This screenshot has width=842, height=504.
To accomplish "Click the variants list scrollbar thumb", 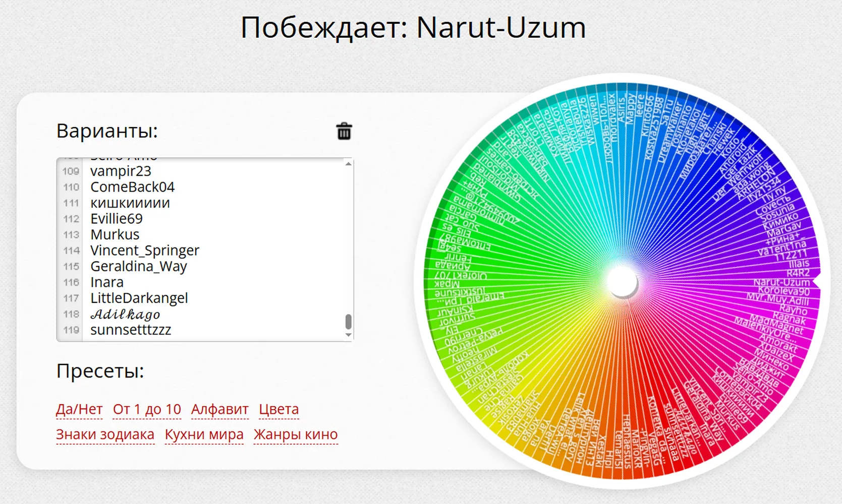I will tap(348, 322).
